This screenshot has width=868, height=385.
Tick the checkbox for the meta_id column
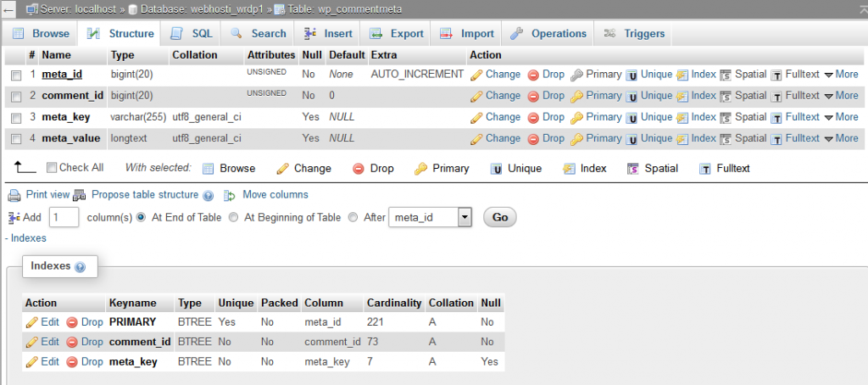click(16, 75)
